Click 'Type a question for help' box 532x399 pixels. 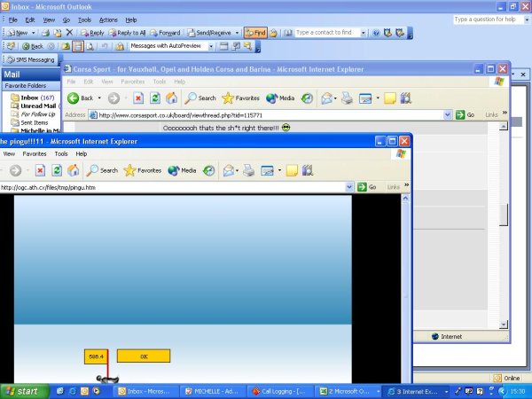click(488, 20)
